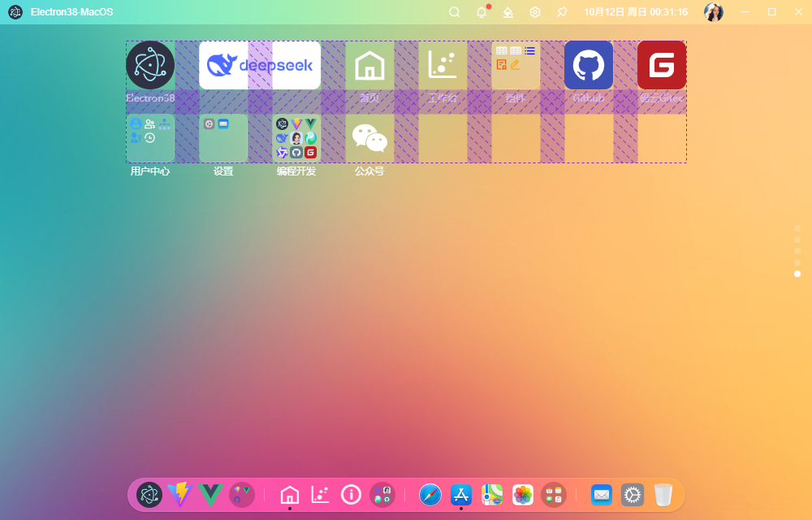
Task: Open the search icon in the top bar
Action: 454,12
